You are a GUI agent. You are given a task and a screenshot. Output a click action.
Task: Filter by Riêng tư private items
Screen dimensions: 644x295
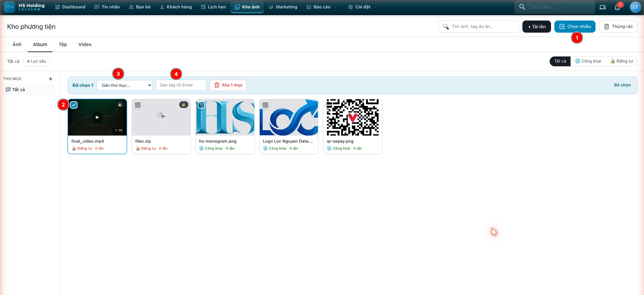[622, 61]
